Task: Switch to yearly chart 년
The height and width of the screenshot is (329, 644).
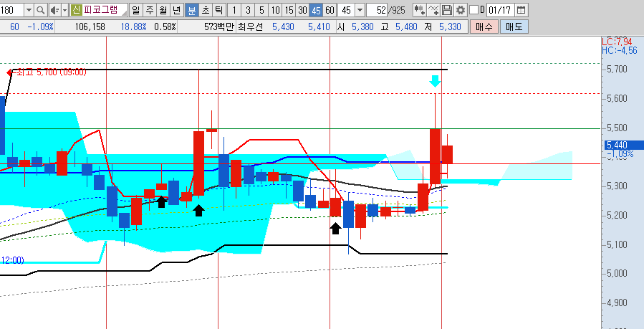Action: tap(176, 9)
